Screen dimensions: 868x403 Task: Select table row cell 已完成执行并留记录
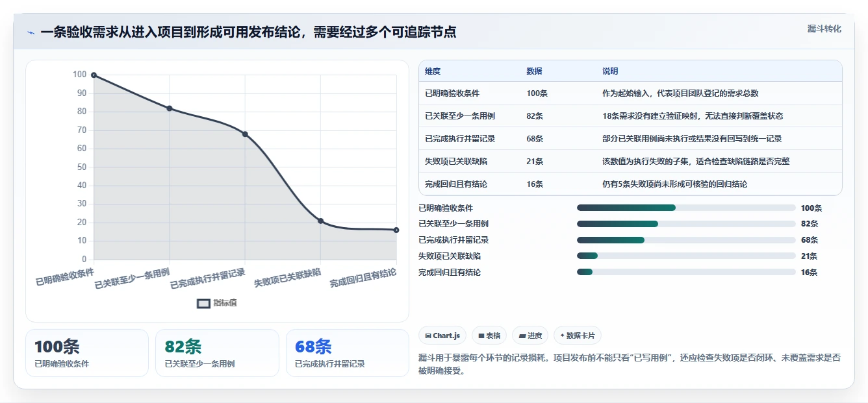point(460,139)
